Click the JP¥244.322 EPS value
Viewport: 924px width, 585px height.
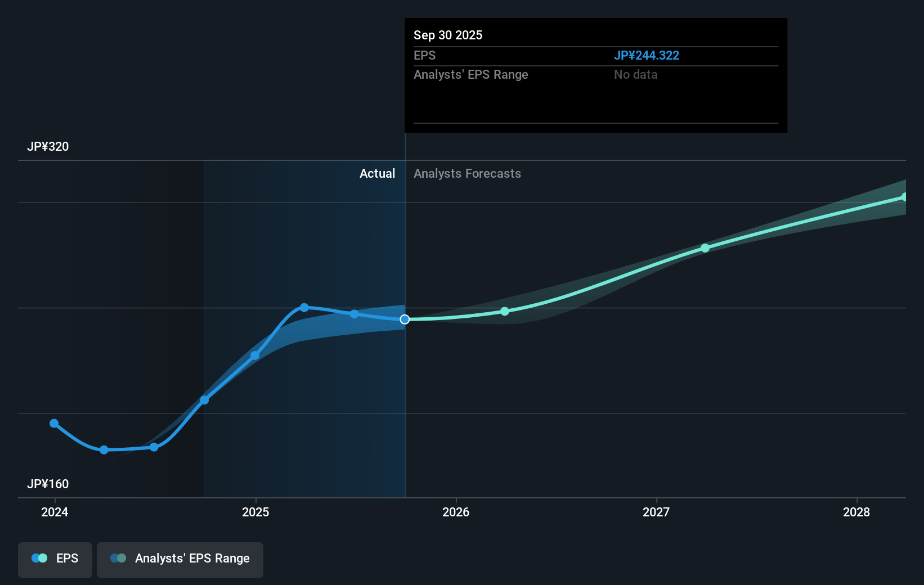[x=647, y=55]
